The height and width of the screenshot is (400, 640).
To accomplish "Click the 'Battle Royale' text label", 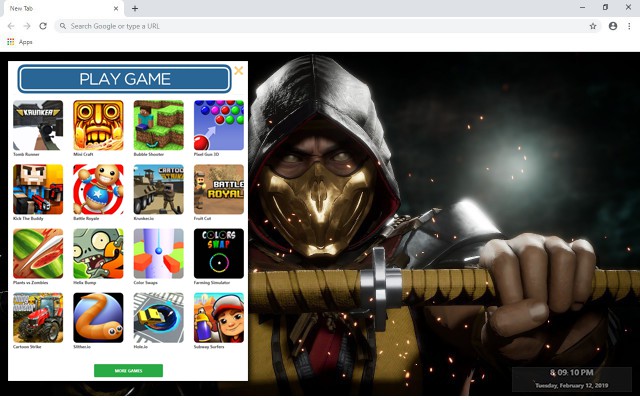I will (86, 218).
